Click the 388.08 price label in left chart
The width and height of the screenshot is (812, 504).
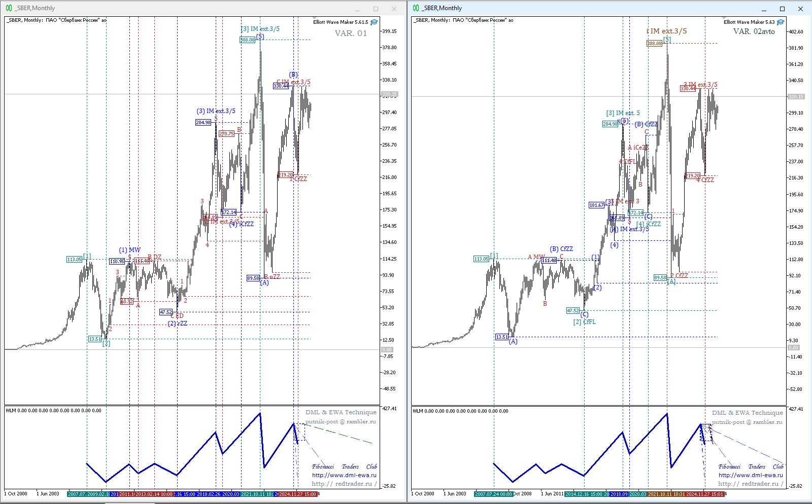(x=247, y=40)
